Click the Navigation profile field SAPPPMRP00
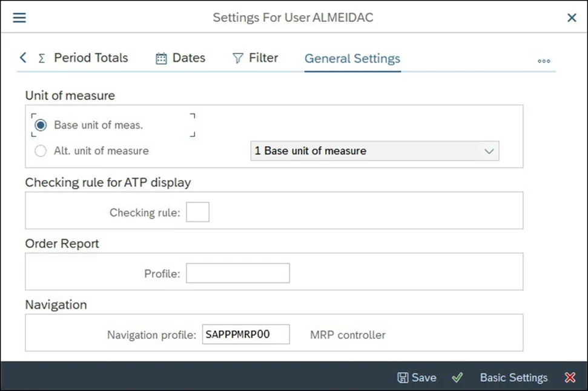This screenshot has width=588, height=391. tap(245, 334)
